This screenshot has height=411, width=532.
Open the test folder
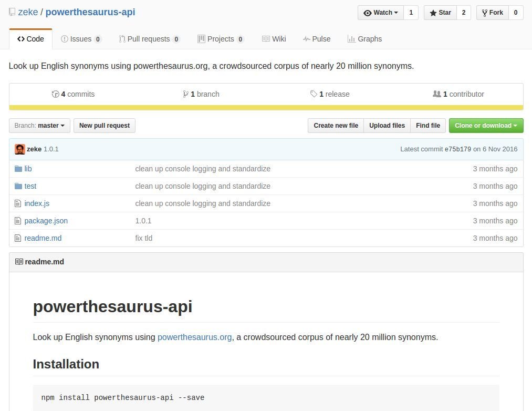pos(30,186)
